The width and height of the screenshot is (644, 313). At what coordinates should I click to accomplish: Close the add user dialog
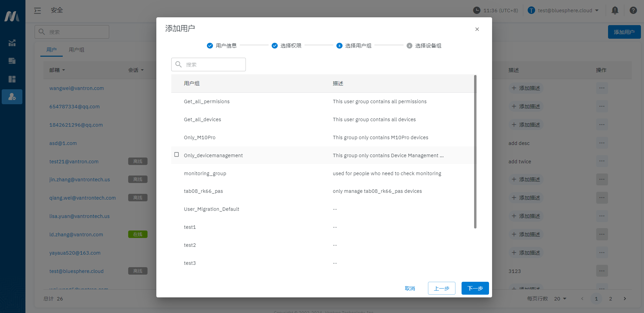(x=477, y=29)
